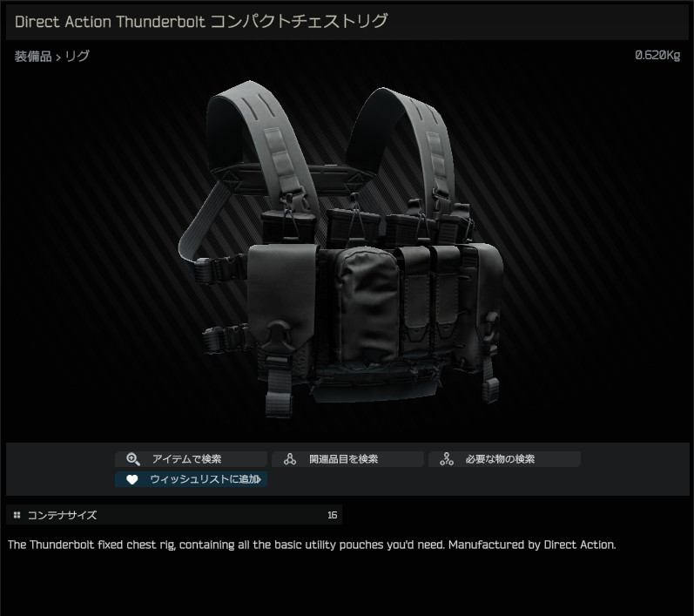Click the container size grid icon
This screenshot has height=616, width=694.
click(x=17, y=515)
